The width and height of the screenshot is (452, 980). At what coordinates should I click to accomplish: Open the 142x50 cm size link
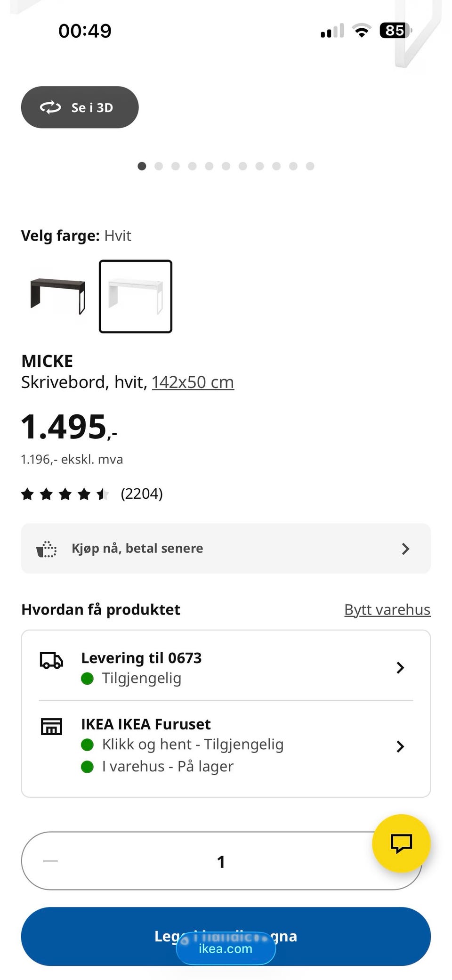tap(193, 382)
